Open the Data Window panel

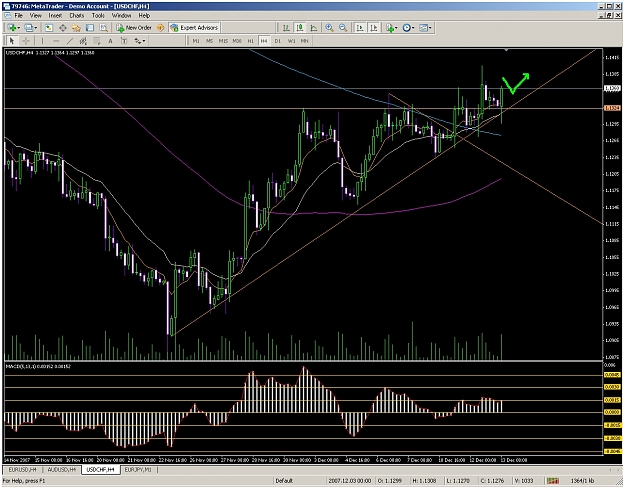click(x=63, y=28)
